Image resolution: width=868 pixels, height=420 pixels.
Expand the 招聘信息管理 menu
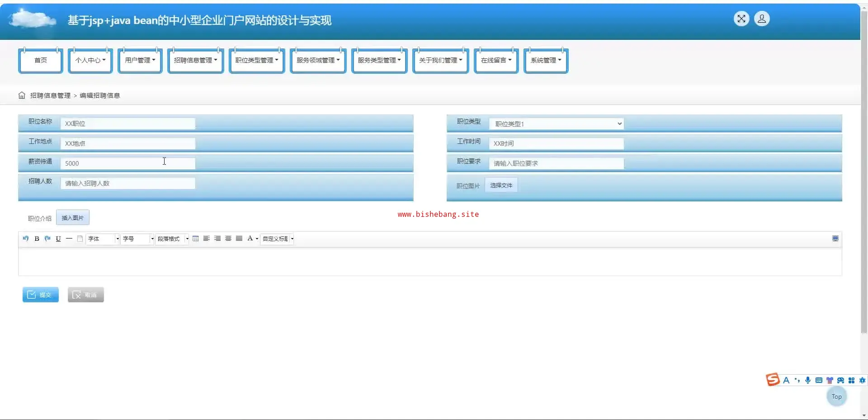(196, 60)
